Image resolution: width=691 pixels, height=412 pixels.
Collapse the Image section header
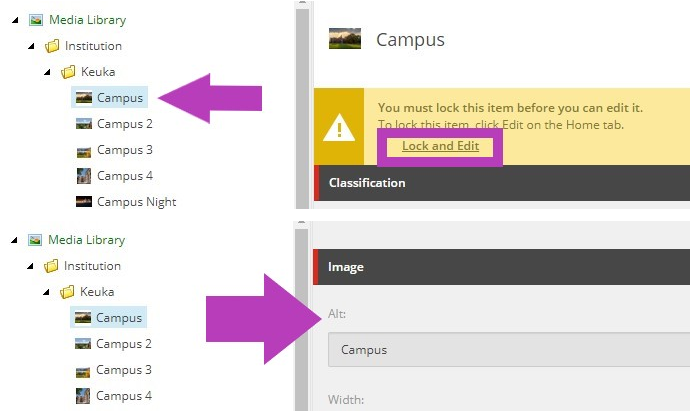502,267
